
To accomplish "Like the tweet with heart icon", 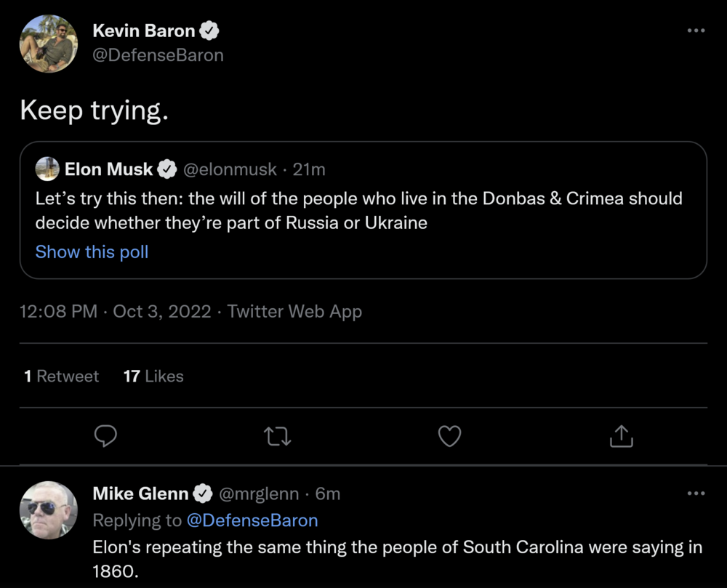I will click(x=450, y=436).
